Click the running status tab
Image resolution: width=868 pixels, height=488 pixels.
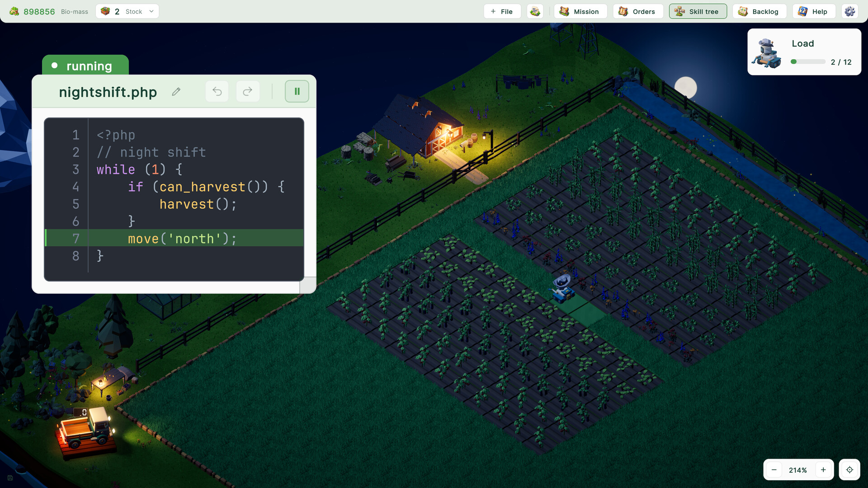(x=85, y=66)
